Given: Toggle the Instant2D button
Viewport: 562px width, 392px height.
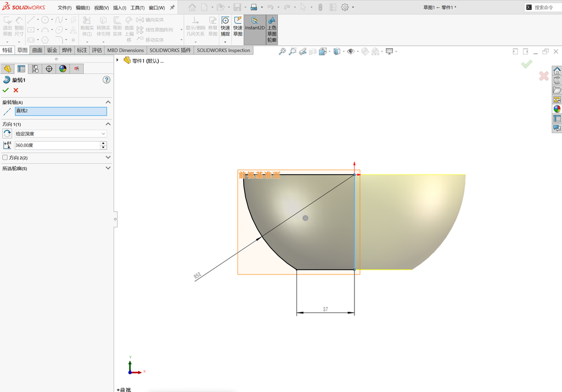Looking at the screenshot, I should point(255,30).
